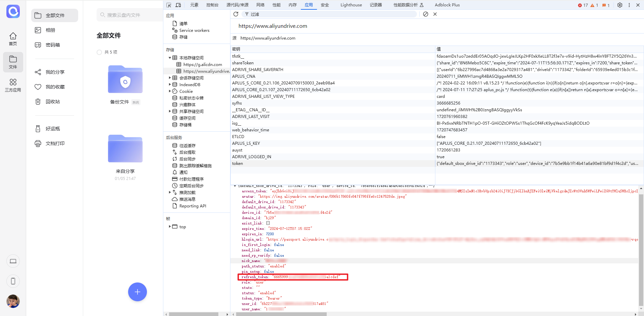The width and height of the screenshot is (644, 316).
Task: Open 好运瓶 lucky bottle
Action: coord(55,129)
